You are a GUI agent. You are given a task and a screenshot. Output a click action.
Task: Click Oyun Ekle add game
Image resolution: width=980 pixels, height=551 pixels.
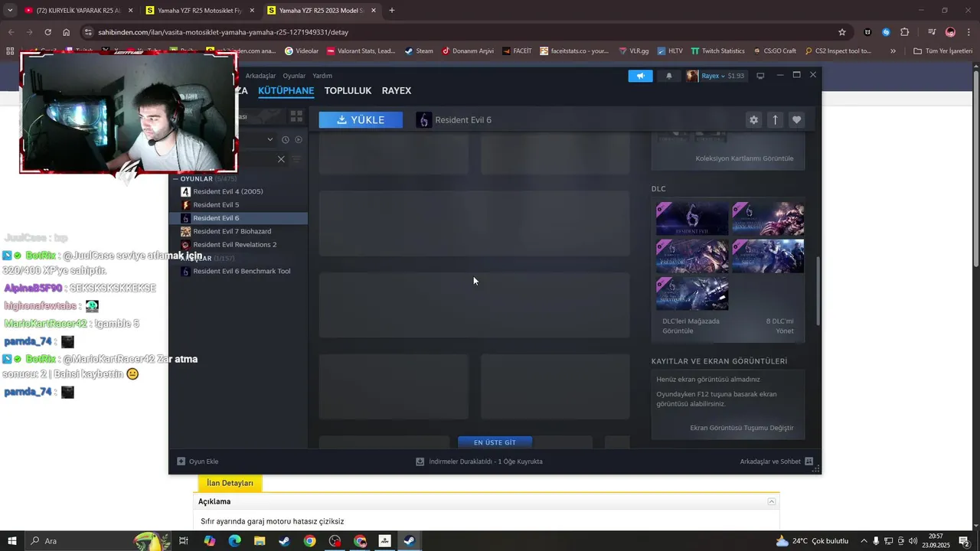tap(198, 461)
